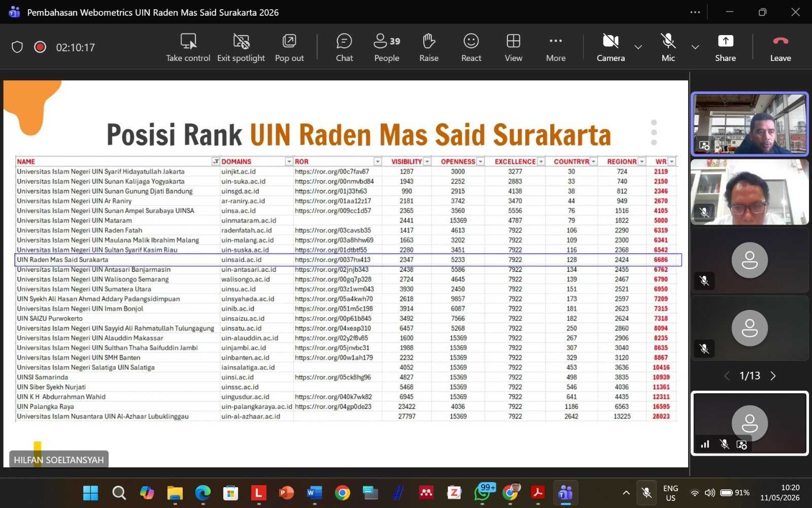The width and height of the screenshot is (812, 508).
Task: Click the WR value 6686
Action: click(661, 260)
